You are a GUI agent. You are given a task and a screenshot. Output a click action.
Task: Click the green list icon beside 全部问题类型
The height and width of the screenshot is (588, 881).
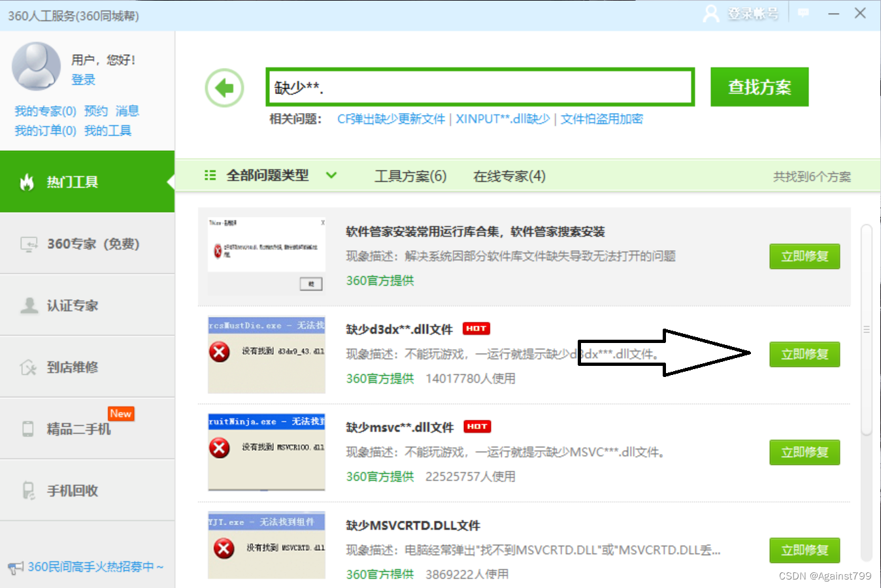[x=210, y=175]
